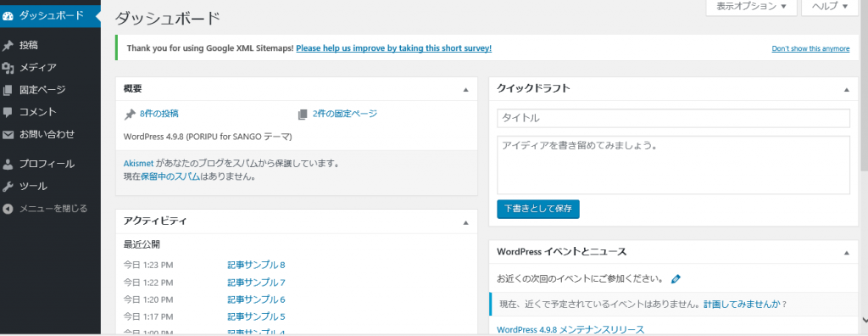Click the pages icon beside 固定ページ in sidebar
This screenshot has width=868, height=336.
[8, 90]
